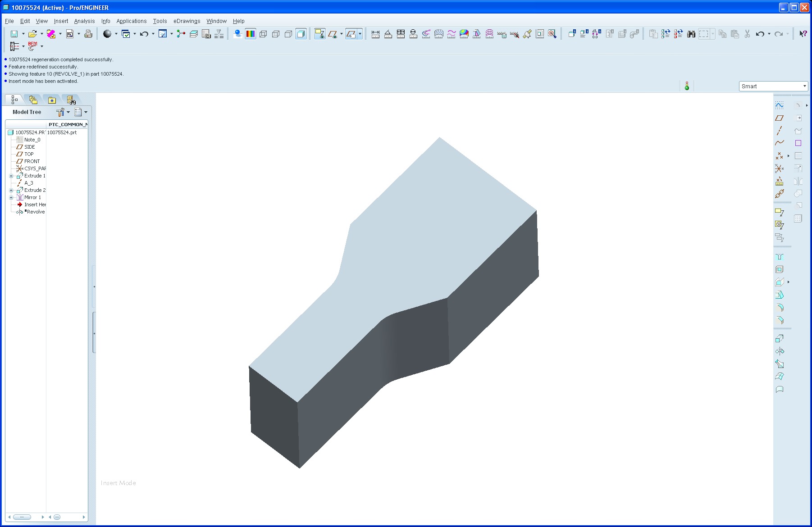This screenshot has width=812, height=527.
Task: Select the Datum Plane tool
Action: (780, 118)
